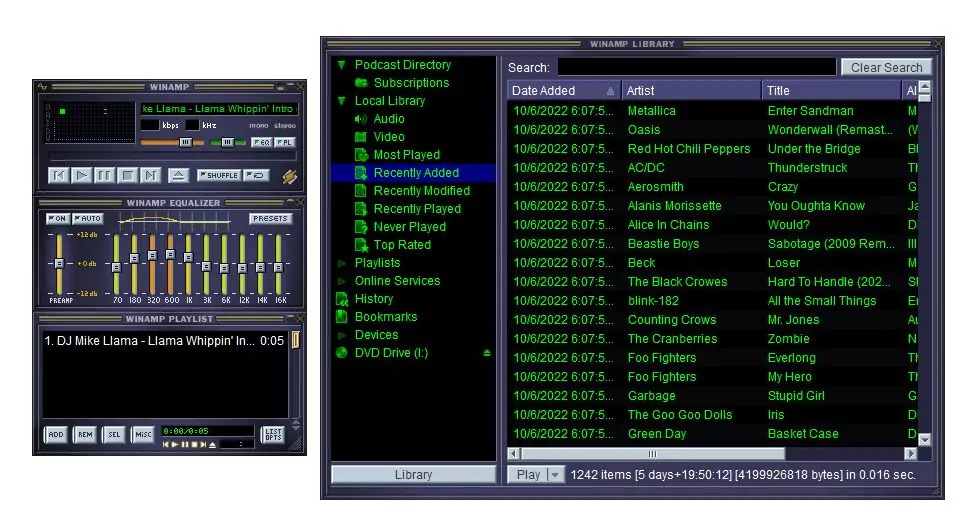Click mini Stop button in playlist window
The image size is (958, 514).
[194, 444]
